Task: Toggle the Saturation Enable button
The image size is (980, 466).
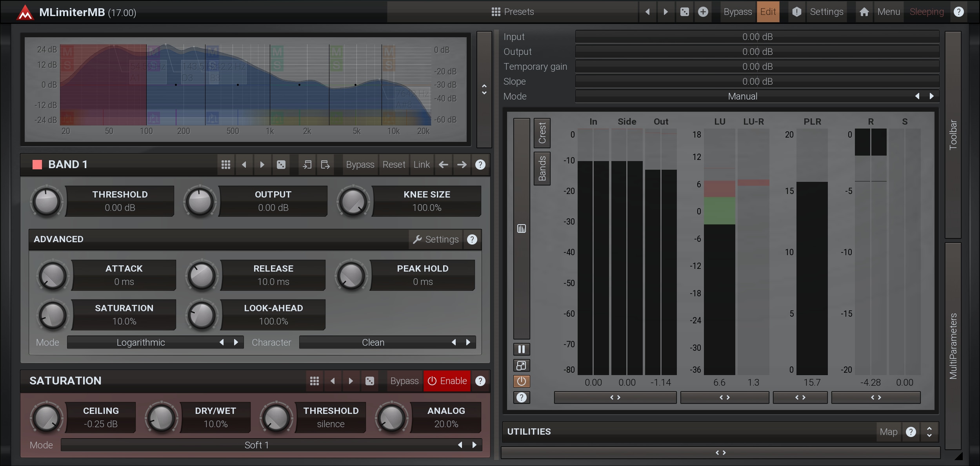Action: (x=447, y=381)
